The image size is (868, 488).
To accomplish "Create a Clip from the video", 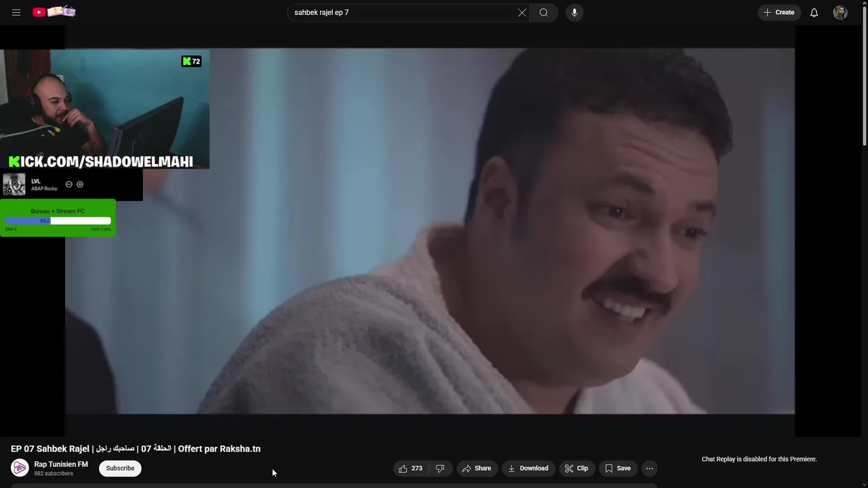I will pos(576,468).
